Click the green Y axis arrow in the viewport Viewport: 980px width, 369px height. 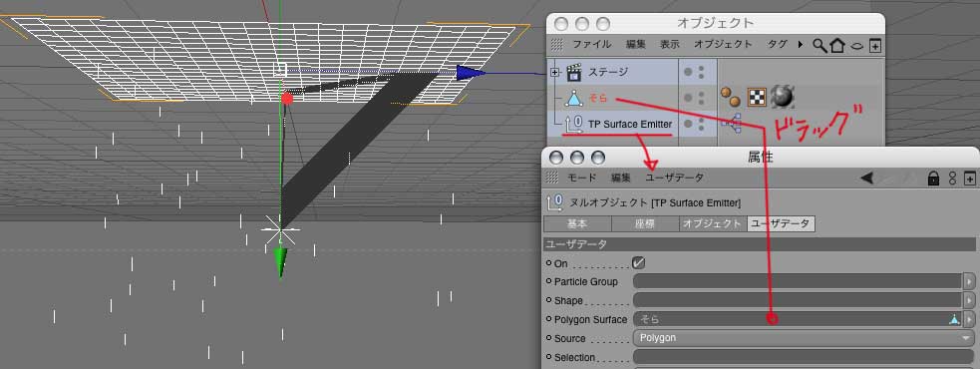(280, 262)
